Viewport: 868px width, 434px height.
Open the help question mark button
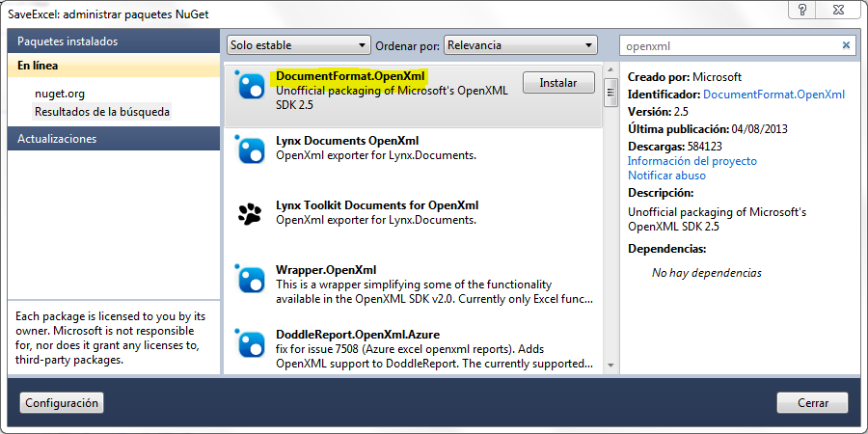tap(802, 10)
